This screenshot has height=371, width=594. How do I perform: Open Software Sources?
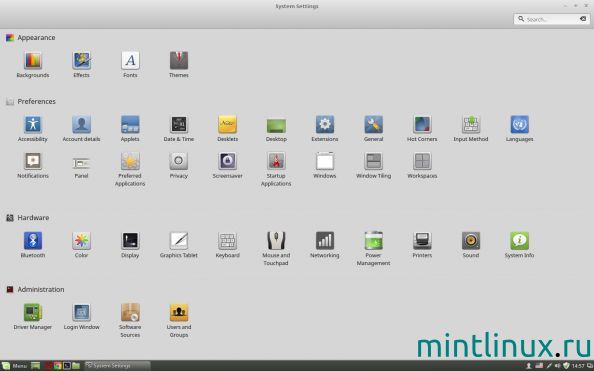pyautogui.click(x=130, y=321)
